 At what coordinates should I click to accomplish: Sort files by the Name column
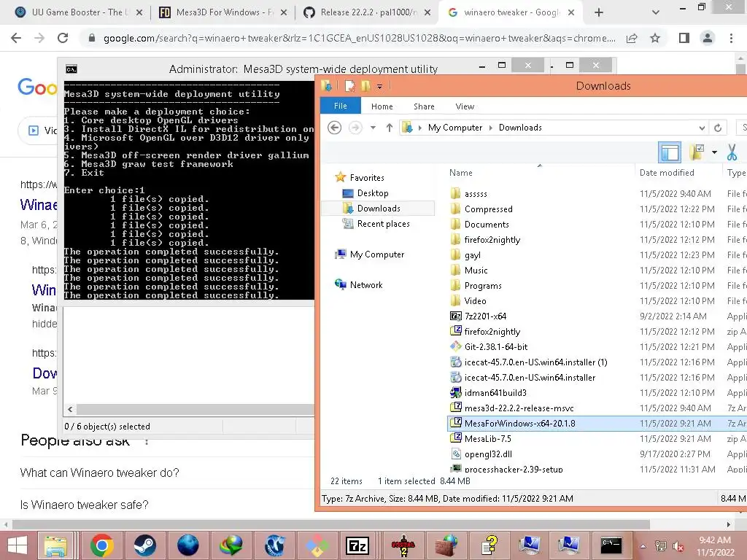click(x=461, y=173)
